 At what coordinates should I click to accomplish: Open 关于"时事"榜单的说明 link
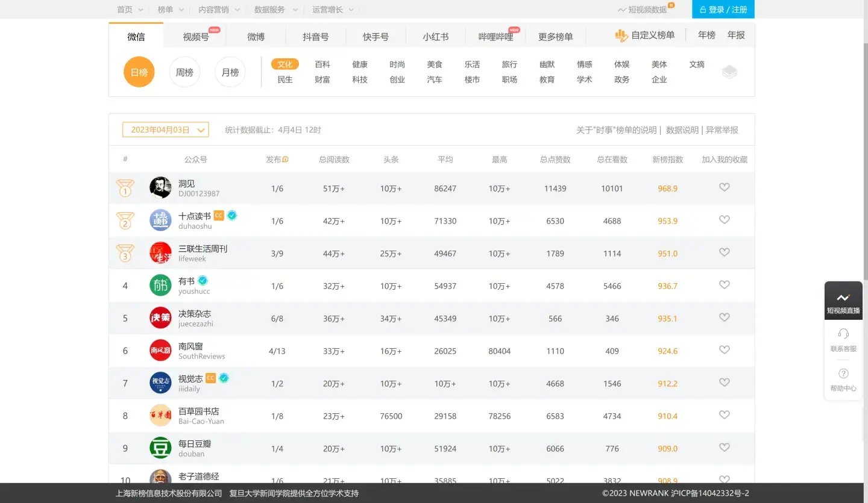tap(617, 130)
